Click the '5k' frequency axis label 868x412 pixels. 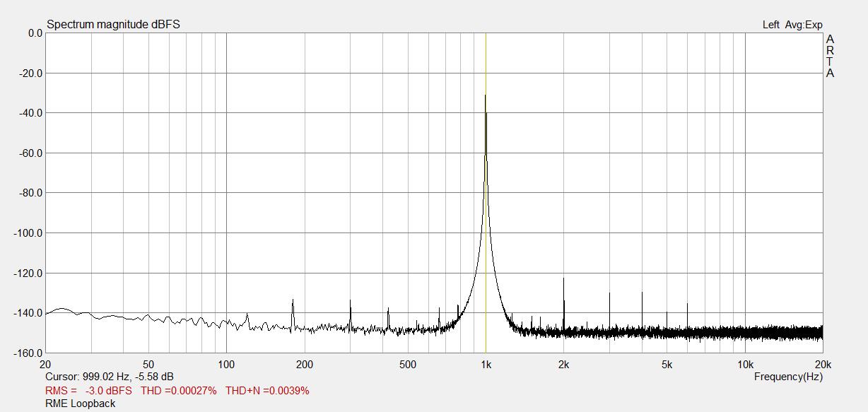pos(667,365)
